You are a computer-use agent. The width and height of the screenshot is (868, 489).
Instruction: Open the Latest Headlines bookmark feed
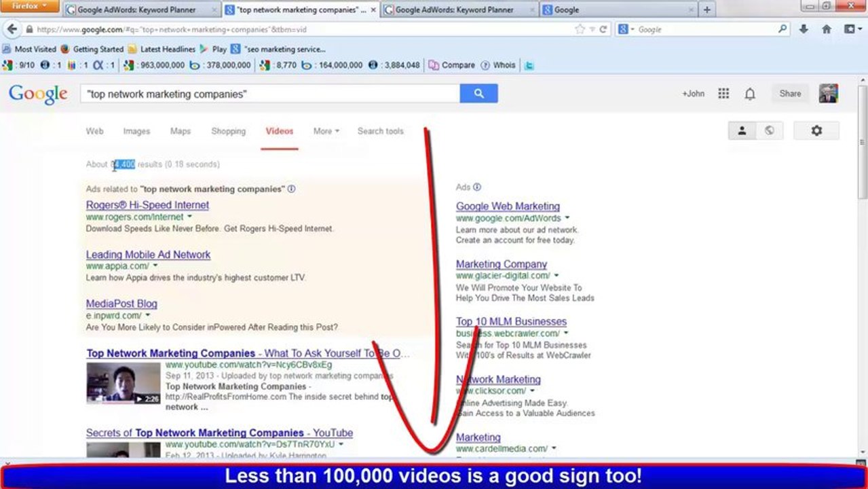(x=162, y=49)
